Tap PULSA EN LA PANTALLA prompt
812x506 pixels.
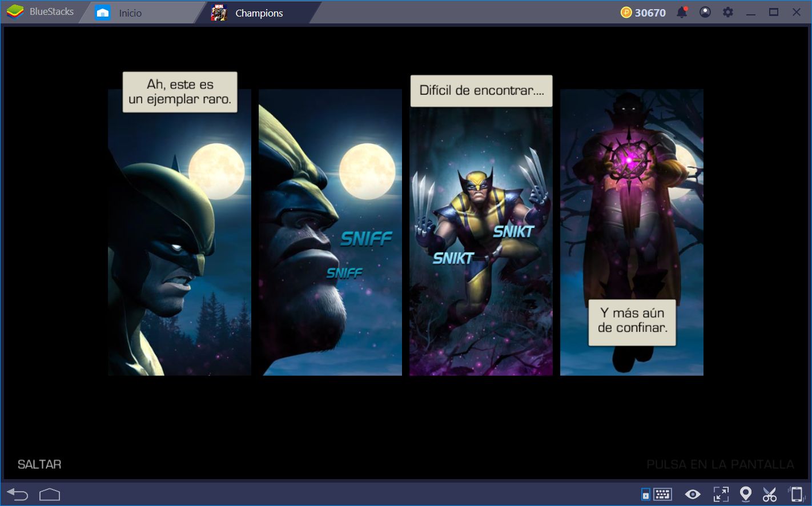[720, 464]
